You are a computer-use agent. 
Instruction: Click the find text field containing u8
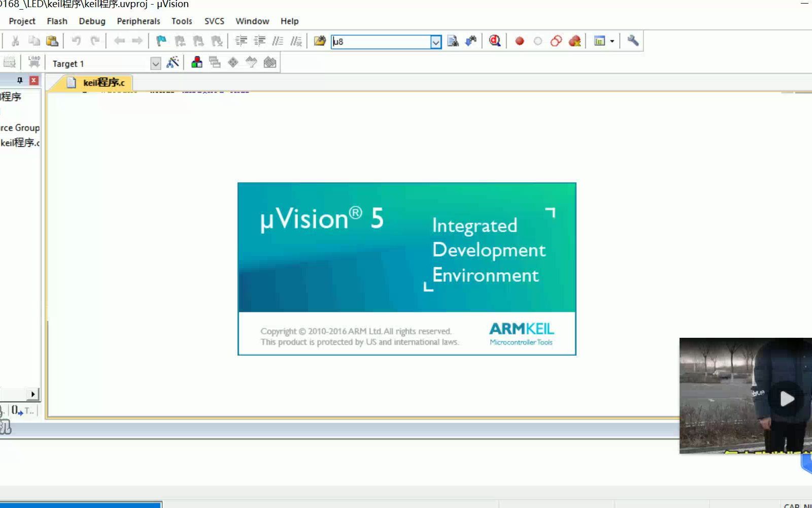(x=381, y=42)
